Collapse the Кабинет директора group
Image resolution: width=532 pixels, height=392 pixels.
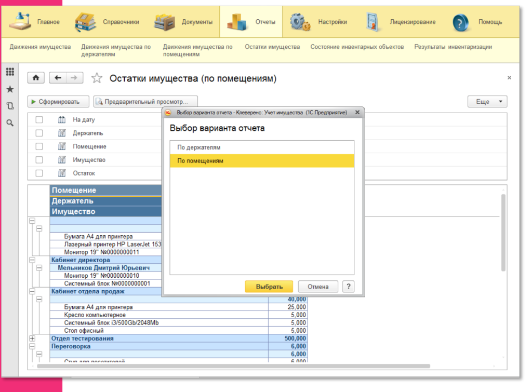[32, 260]
